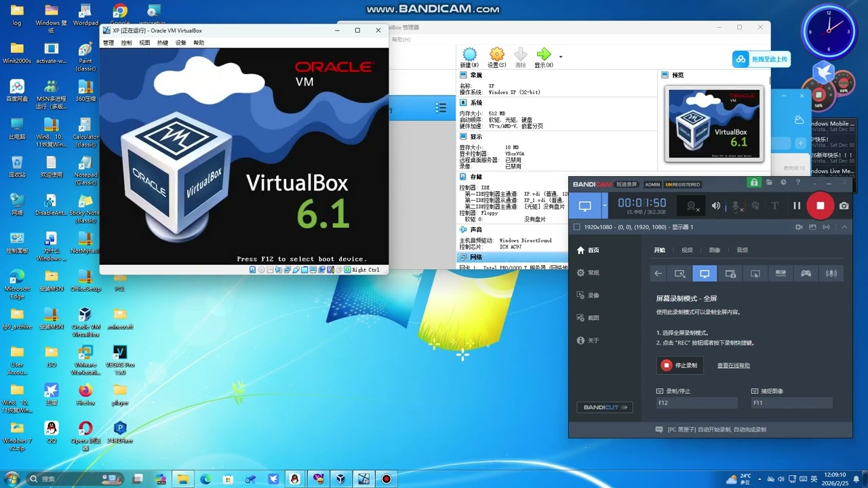Open the Windows Start button
The image size is (868, 488).
click(12, 479)
